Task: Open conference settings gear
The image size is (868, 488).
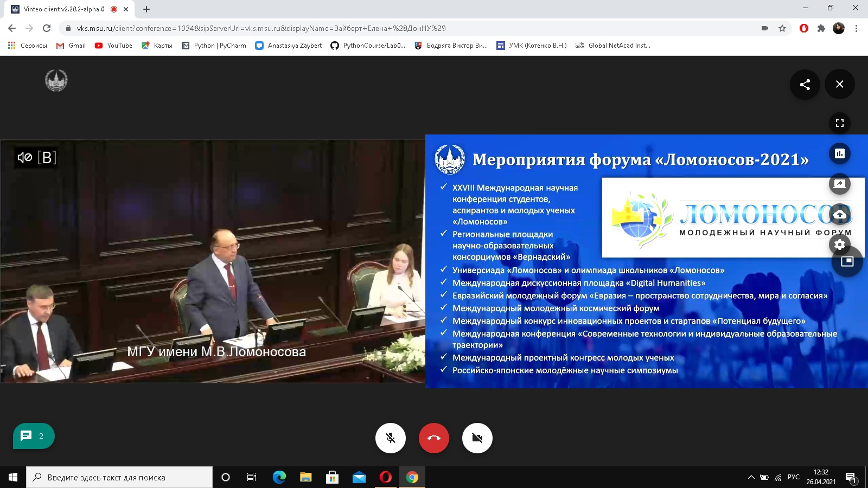Action: pos(840,245)
